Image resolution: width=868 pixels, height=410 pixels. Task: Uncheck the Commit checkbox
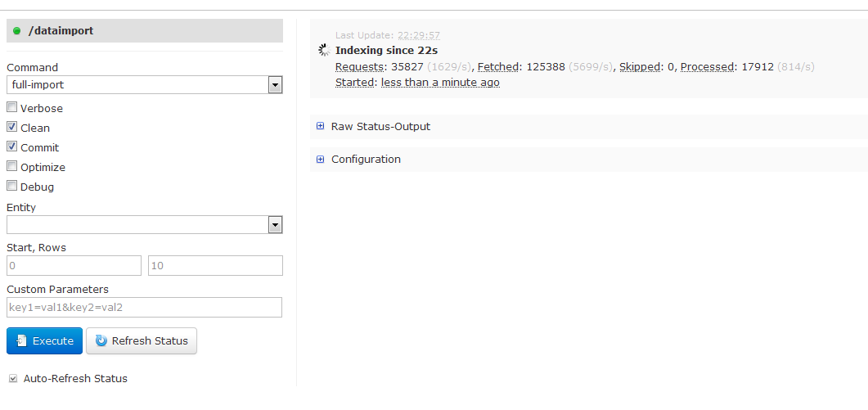pos(12,146)
